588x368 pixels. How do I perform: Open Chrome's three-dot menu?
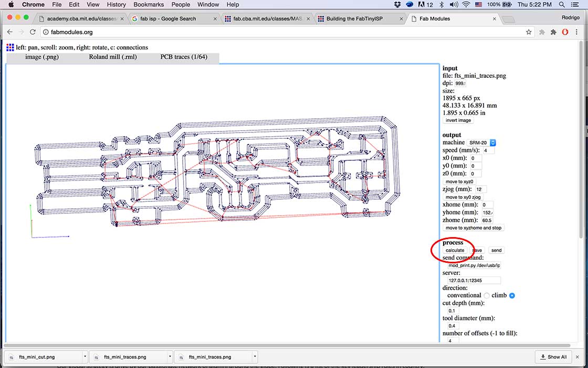577,32
